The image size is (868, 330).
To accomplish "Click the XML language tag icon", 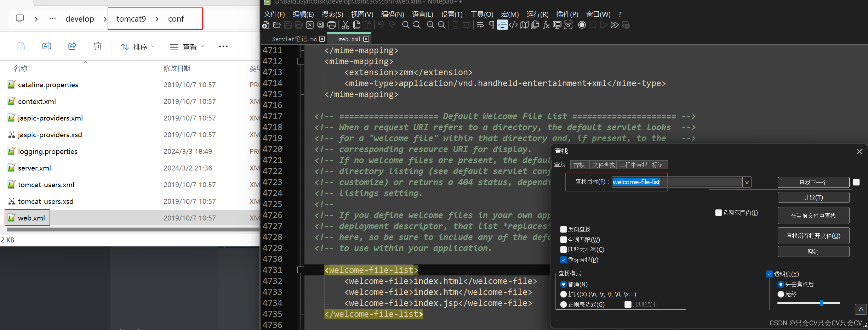I will 513,25.
